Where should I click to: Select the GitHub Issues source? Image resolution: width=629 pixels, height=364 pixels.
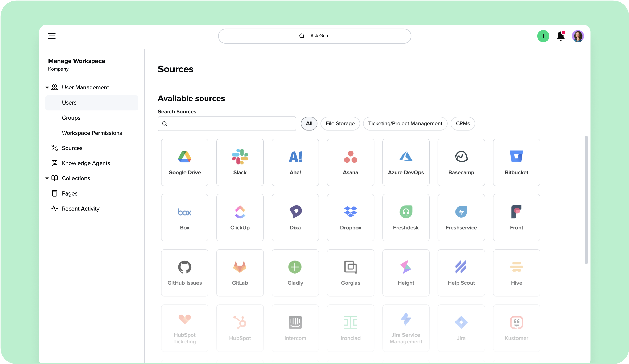point(184,273)
